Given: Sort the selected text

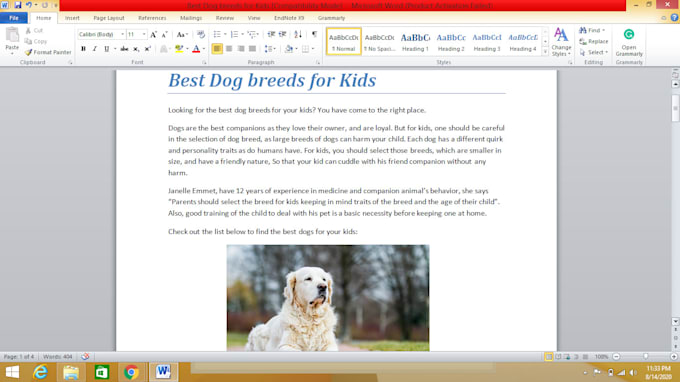Looking at the screenshot, I should pyautogui.click(x=298, y=34).
